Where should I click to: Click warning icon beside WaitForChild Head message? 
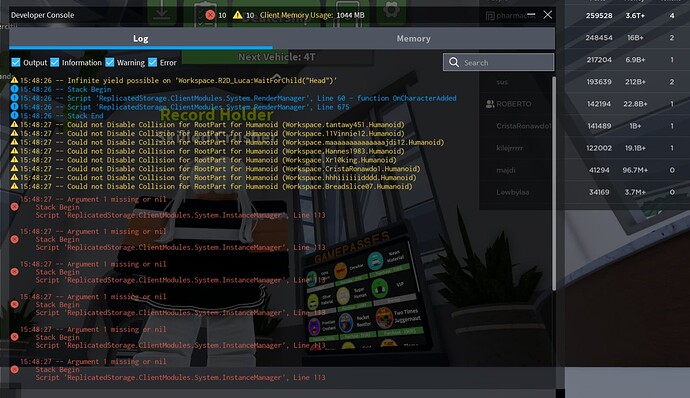(x=15, y=80)
